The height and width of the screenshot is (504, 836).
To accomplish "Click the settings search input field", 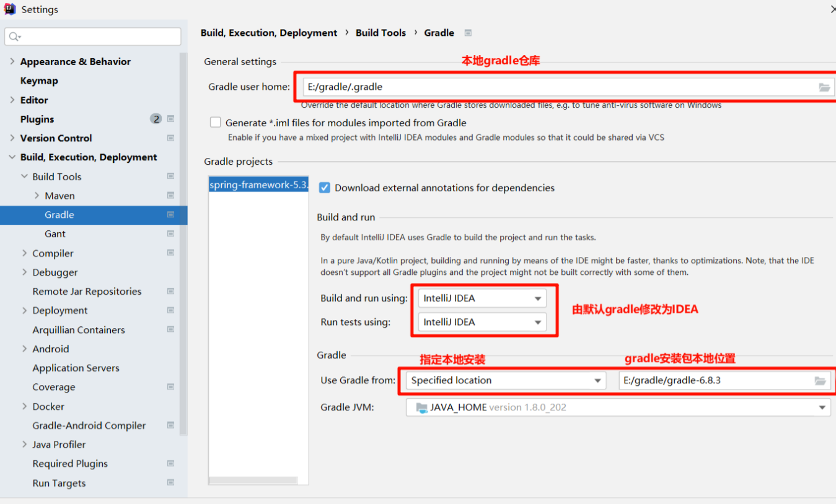I will tap(93, 37).
